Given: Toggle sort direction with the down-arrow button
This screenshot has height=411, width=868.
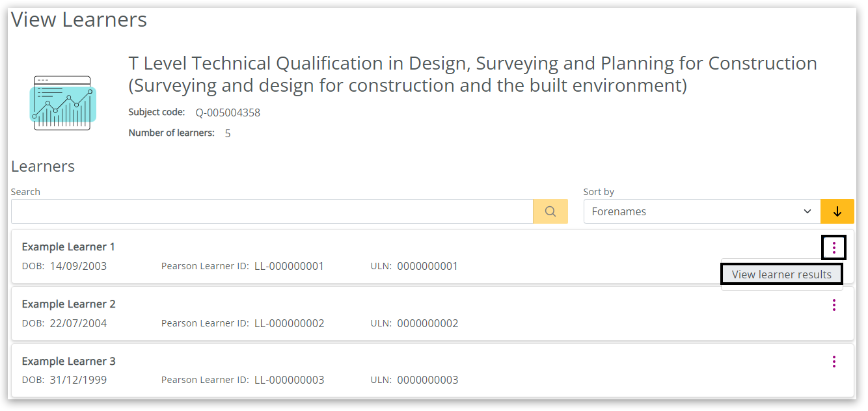Looking at the screenshot, I should point(837,211).
